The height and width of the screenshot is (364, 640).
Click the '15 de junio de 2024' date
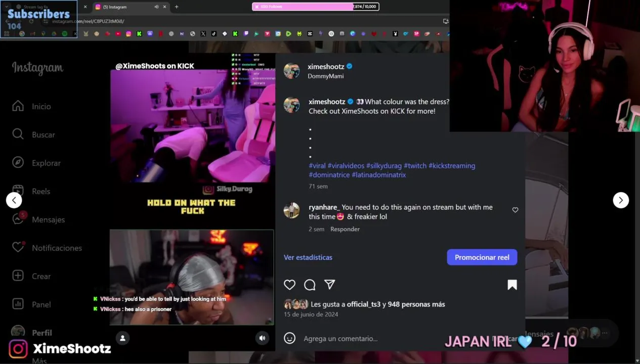pyautogui.click(x=311, y=314)
